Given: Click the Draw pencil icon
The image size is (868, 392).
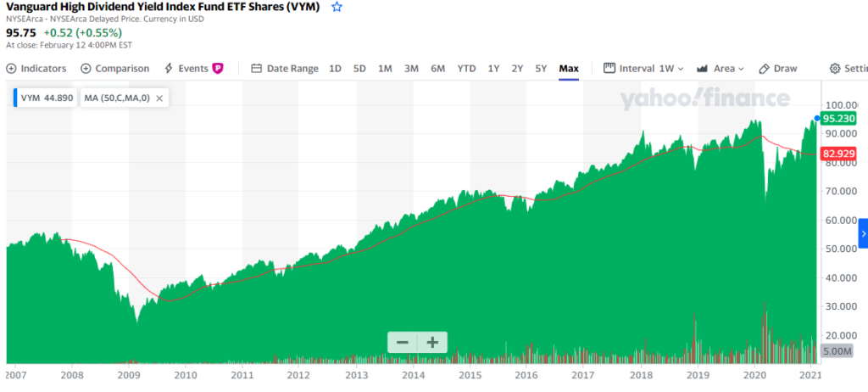Looking at the screenshot, I should click(x=764, y=69).
